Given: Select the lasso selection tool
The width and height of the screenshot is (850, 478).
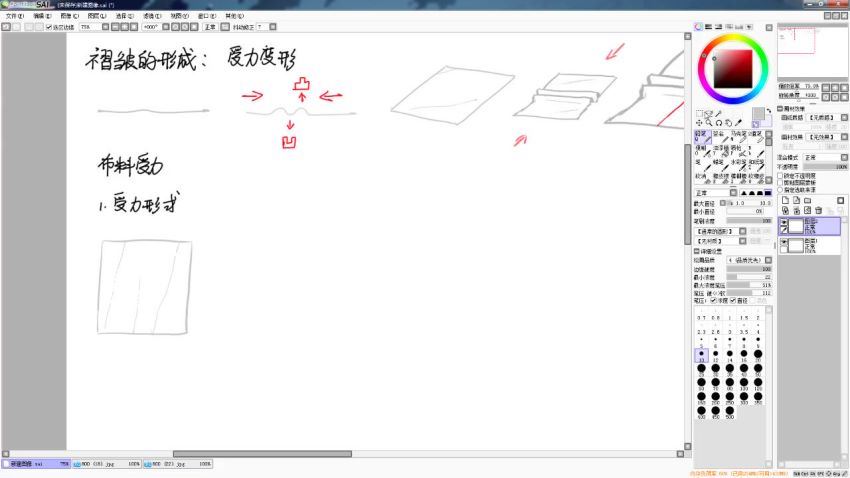Looking at the screenshot, I should 709,114.
